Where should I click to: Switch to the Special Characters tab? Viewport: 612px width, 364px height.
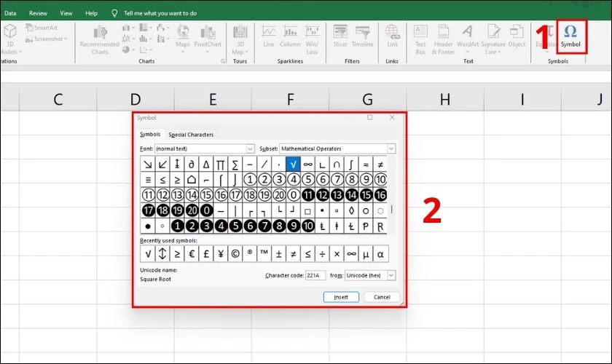pyautogui.click(x=191, y=135)
